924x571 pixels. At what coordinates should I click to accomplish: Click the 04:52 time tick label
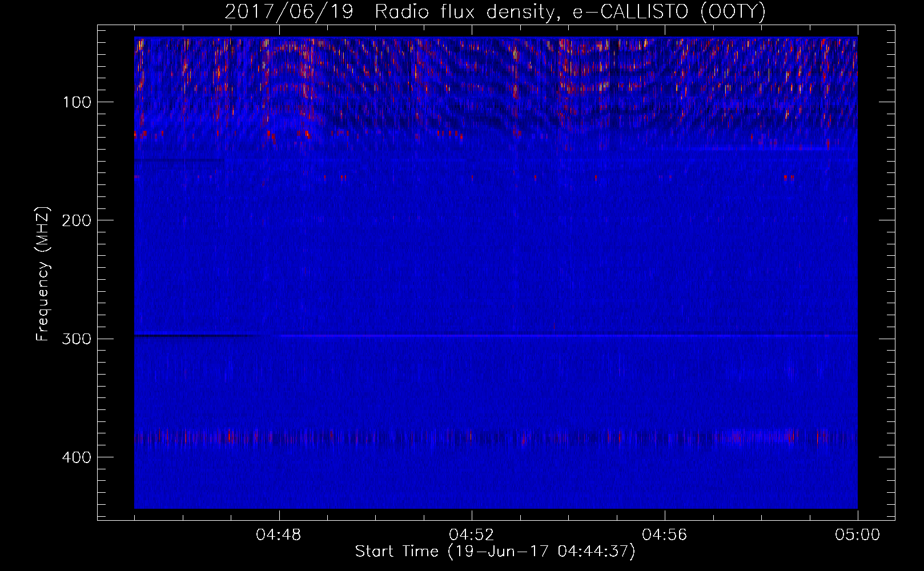point(472,535)
